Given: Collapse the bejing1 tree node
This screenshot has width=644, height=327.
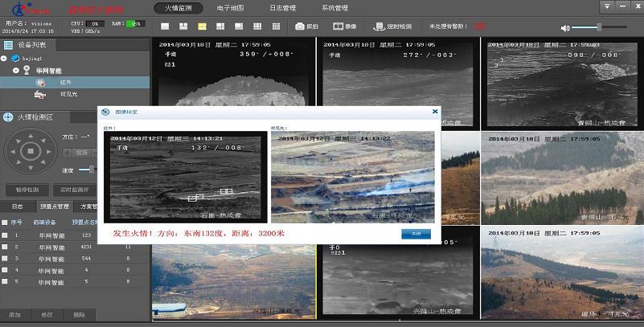Looking at the screenshot, I should click(x=4, y=59).
